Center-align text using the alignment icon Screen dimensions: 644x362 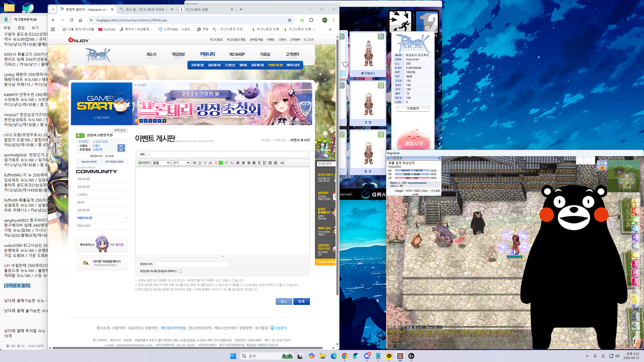[x=243, y=163]
